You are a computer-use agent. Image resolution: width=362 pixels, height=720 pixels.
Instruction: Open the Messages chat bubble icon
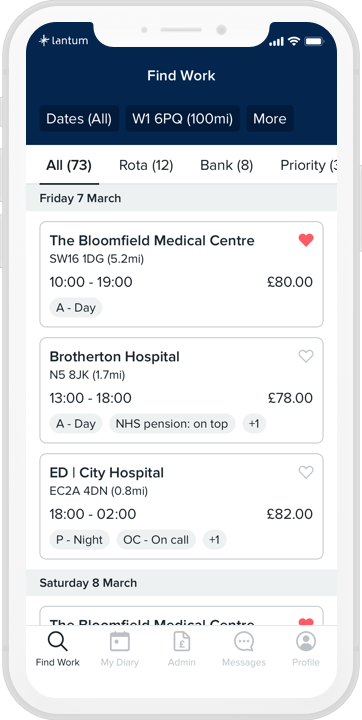click(x=244, y=641)
